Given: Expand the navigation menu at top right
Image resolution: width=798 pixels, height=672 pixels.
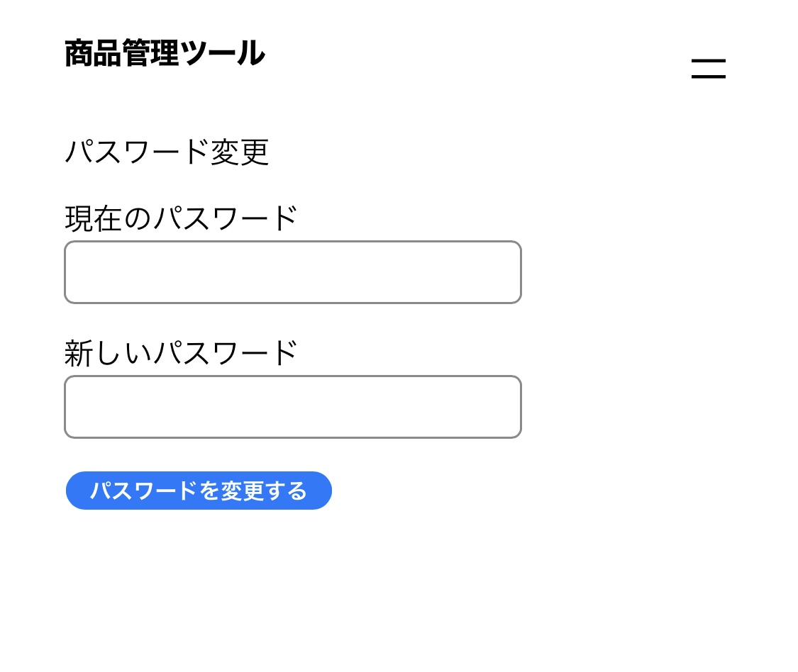Looking at the screenshot, I should coord(708,69).
